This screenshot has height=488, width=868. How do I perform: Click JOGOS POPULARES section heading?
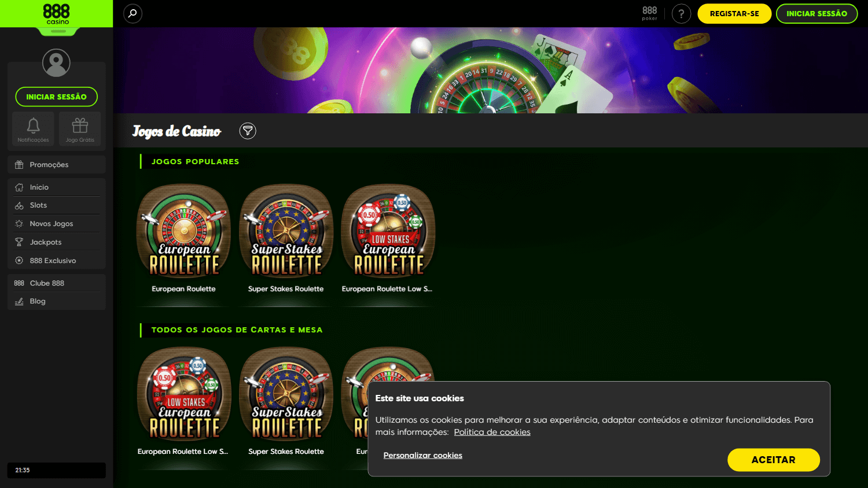coord(195,162)
